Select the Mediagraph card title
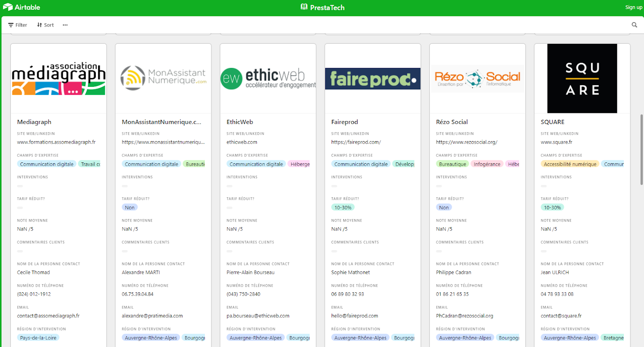This screenshot has width=644, height=347. 34,122
